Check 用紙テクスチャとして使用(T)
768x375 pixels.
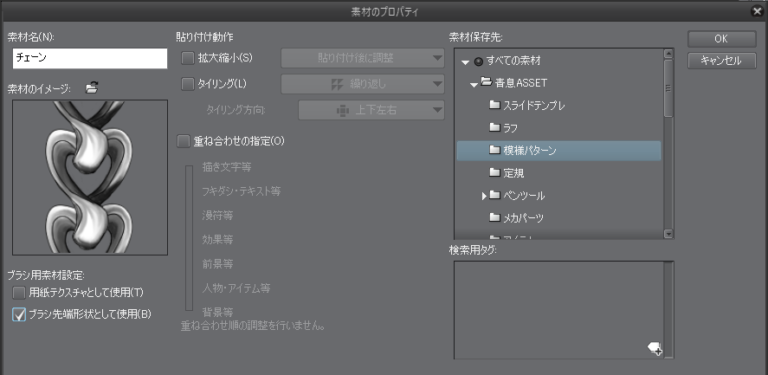click(x=19, y=293)
